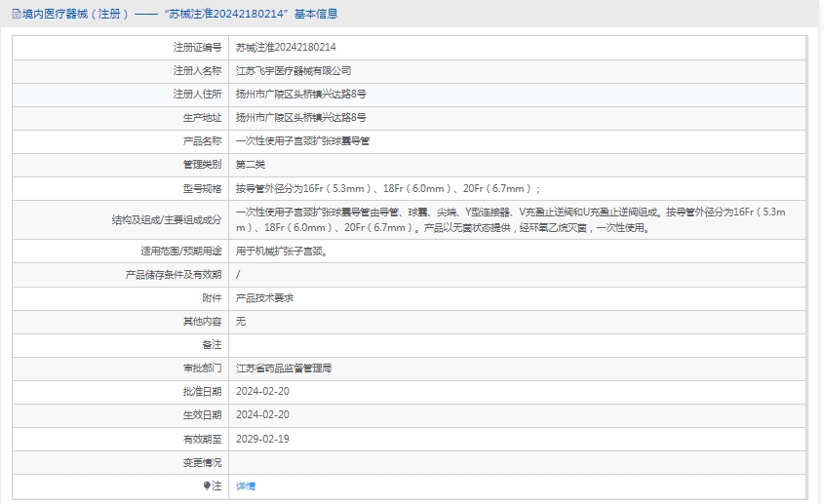Click the expiry date 2029-02-19
Image resolution: width=824 pixels, height=504 pixels.
pyautogui.click(x=262, y=439)
